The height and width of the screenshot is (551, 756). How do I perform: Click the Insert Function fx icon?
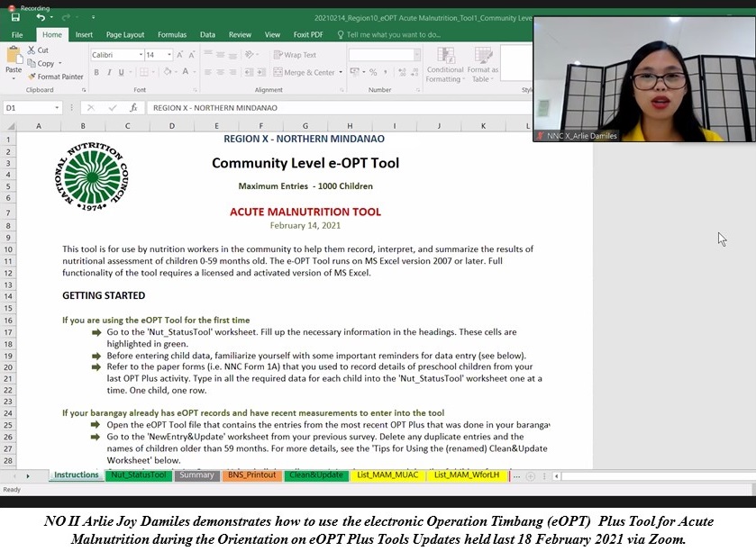click(133, 108)
